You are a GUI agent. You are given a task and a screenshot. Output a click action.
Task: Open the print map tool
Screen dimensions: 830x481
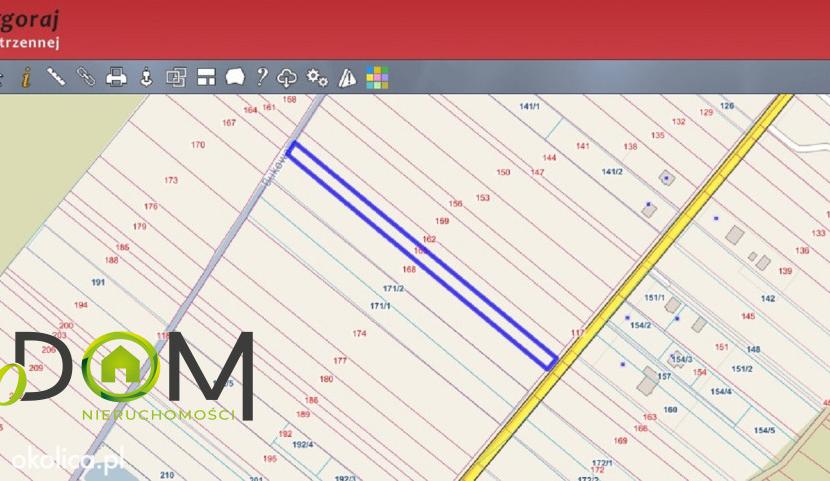pyautogui.click(x=116, y=77)
